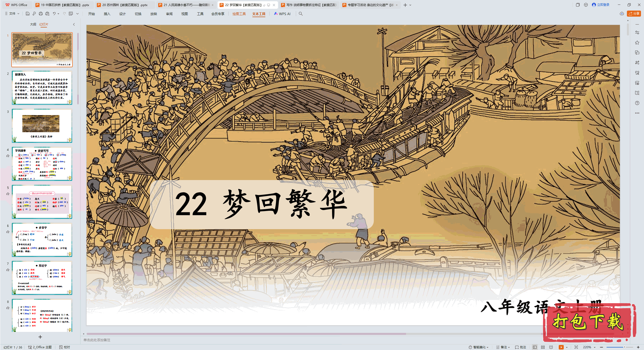Click the chat bubbles icon in right sidebar
Screen dimensions: 644x350
pos(637,53)
